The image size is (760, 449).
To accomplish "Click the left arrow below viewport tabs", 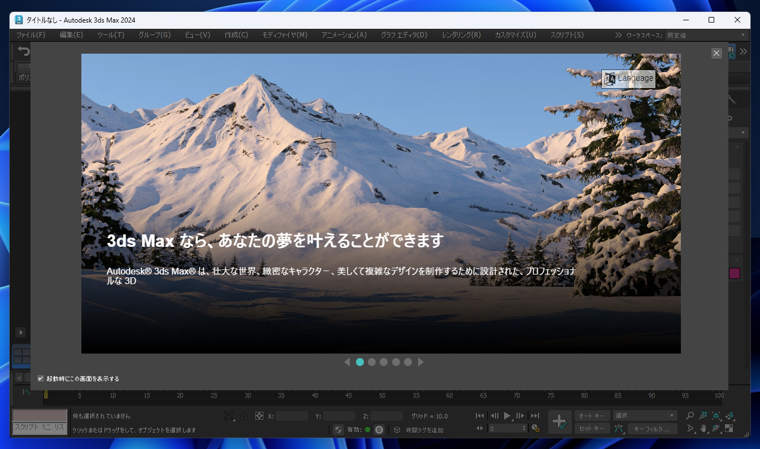I will coord(19,377).
